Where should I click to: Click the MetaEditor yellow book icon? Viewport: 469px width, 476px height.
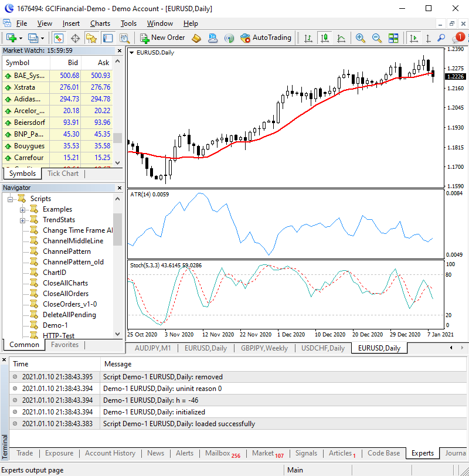click(196, 38)
